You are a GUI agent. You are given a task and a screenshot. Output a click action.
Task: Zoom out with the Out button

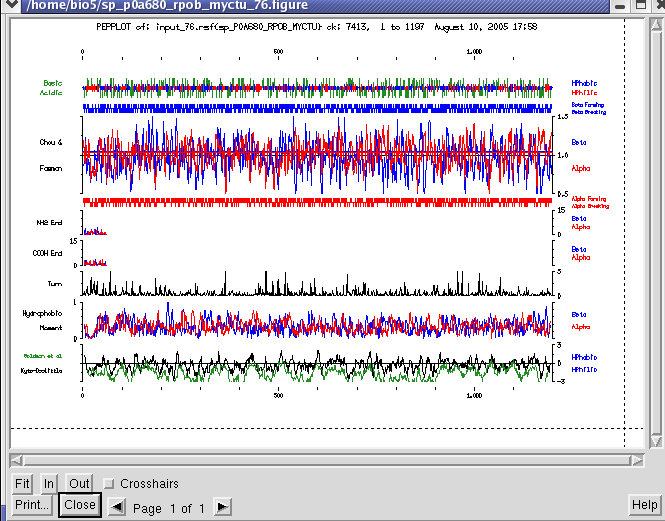click(79, 483)
